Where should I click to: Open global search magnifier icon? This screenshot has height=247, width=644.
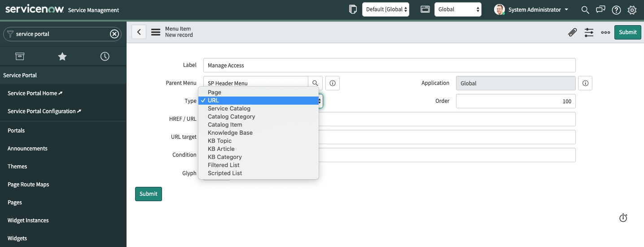pyautogui.click(x=585, y=10)
